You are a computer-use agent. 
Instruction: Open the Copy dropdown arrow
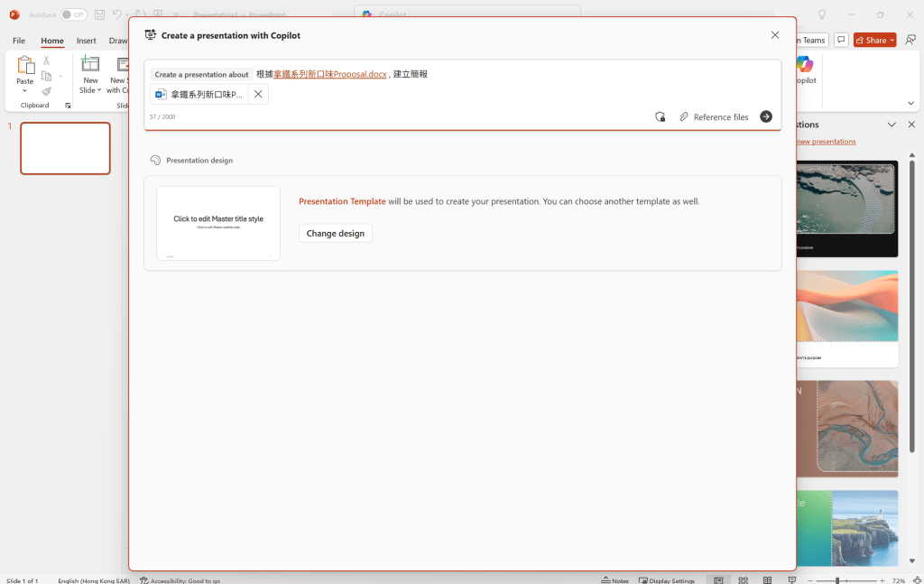[x=60, y=76]
